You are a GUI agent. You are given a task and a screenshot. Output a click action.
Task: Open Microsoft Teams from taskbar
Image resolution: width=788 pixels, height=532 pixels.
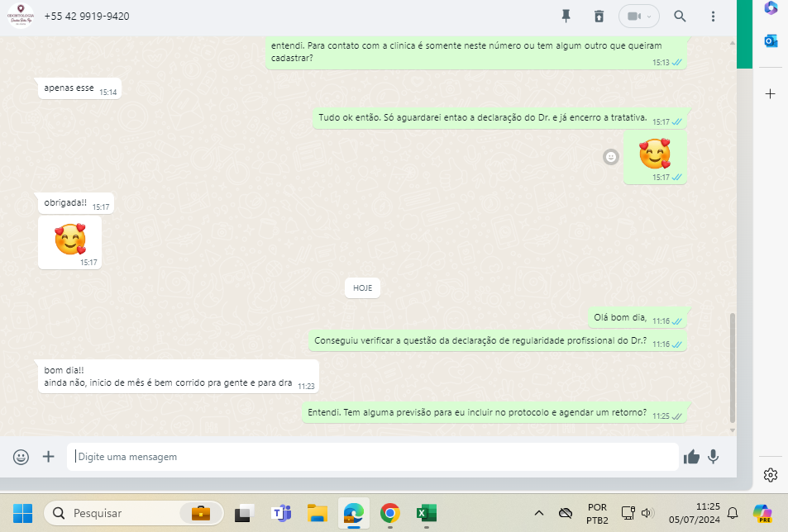coord(281,513)
